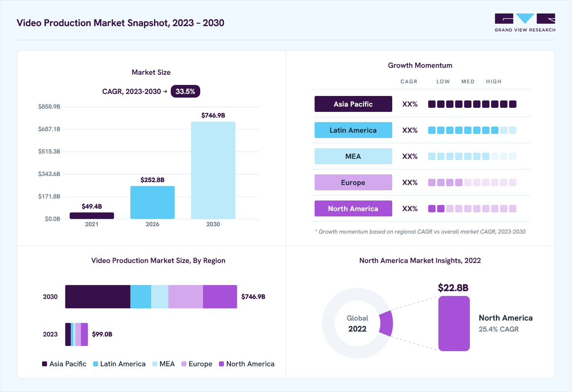The height and width of the screenshot is (392, 572).
Task: Click the 2021 market size bar
Action: pyautogui.click(x=92, y=216)
